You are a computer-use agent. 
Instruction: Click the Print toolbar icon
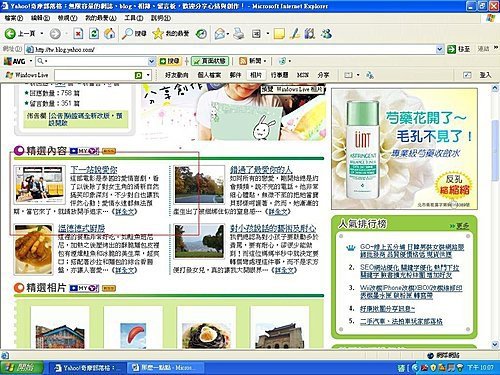pos(238,34)
